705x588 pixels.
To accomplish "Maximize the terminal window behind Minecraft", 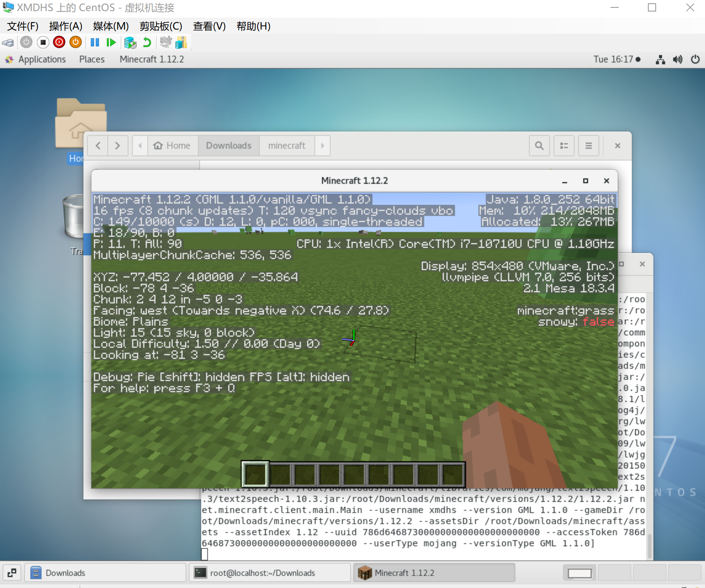I will coord(622,264).
